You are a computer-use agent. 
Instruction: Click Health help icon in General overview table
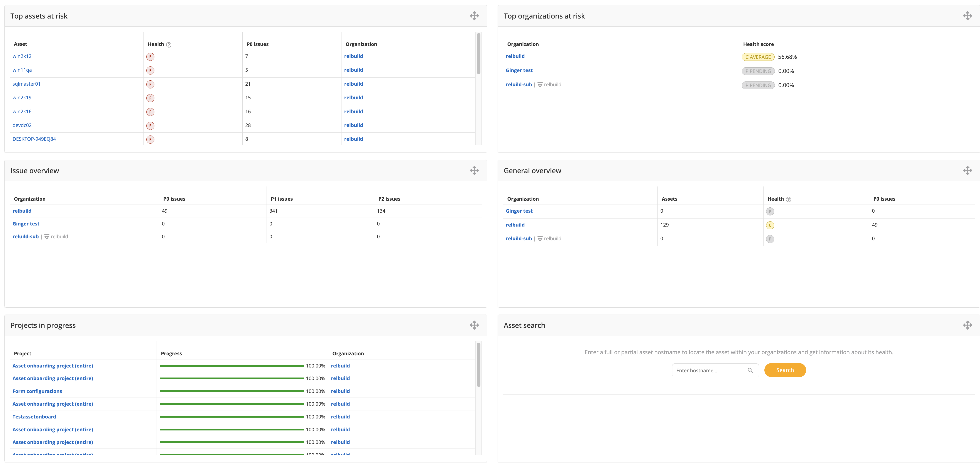click(x=789, y=200)
